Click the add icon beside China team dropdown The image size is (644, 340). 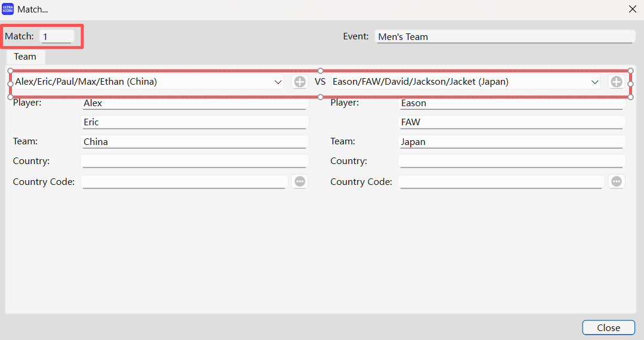[299, 82]
